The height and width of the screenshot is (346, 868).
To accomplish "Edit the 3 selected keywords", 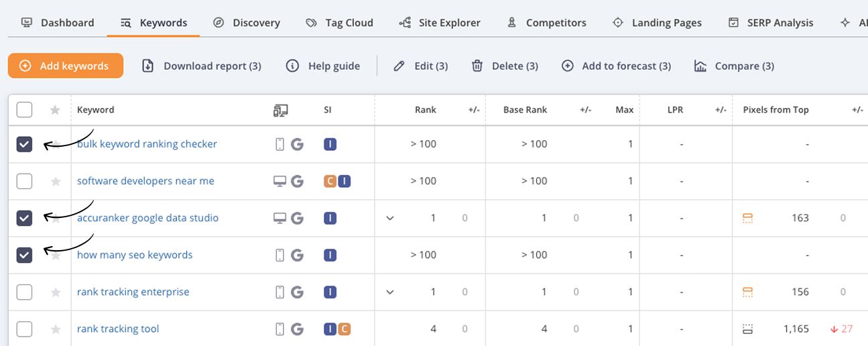I will (x=421, y=66).
